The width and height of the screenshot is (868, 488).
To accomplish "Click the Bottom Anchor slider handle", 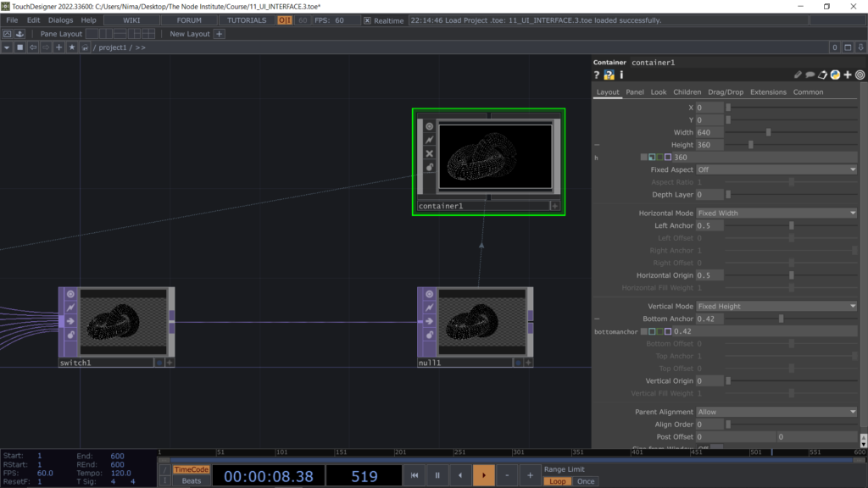I will (781, 319).
